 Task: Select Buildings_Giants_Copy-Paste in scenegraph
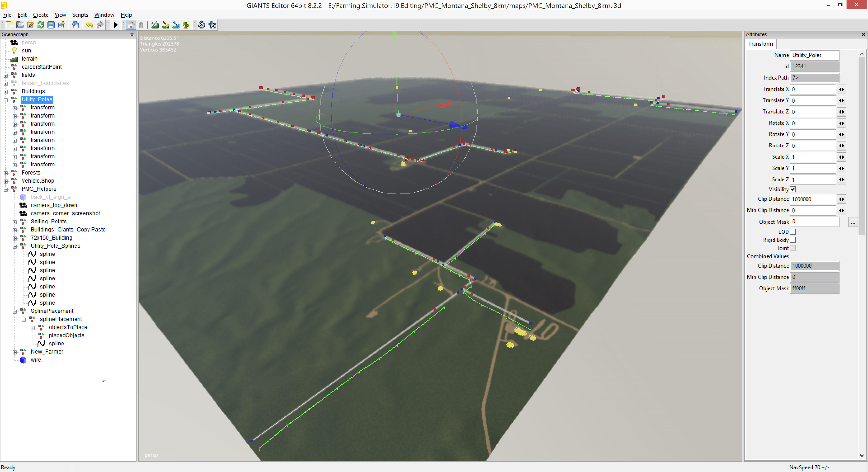[68, 229]
